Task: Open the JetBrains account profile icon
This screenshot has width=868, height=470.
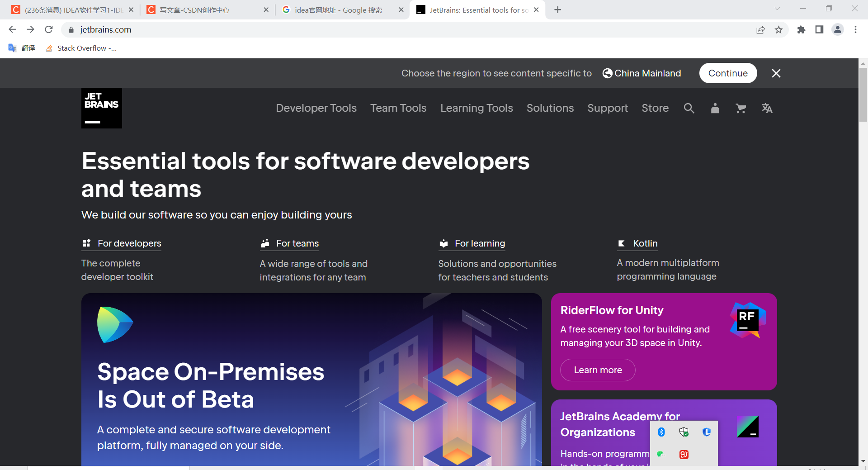Action: (715, 108)
